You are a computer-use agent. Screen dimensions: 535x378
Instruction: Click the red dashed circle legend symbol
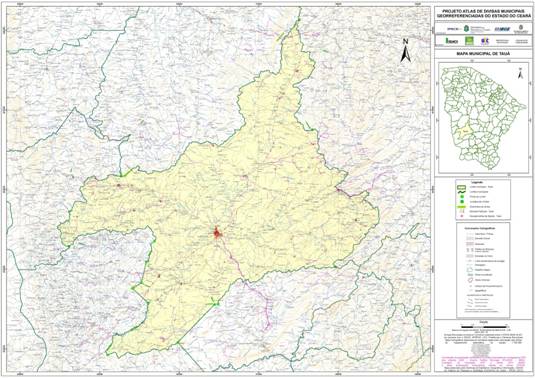point(470,280)
